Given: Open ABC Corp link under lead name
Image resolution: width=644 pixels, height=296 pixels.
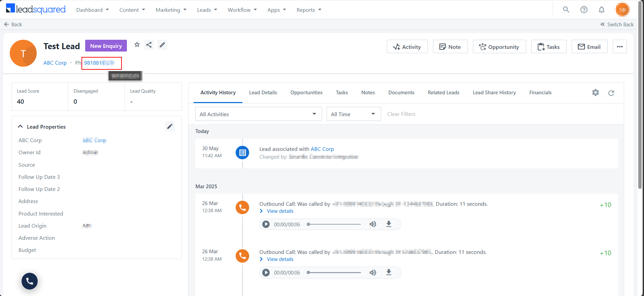Looking at the screenshot, I should pos(55,63).
